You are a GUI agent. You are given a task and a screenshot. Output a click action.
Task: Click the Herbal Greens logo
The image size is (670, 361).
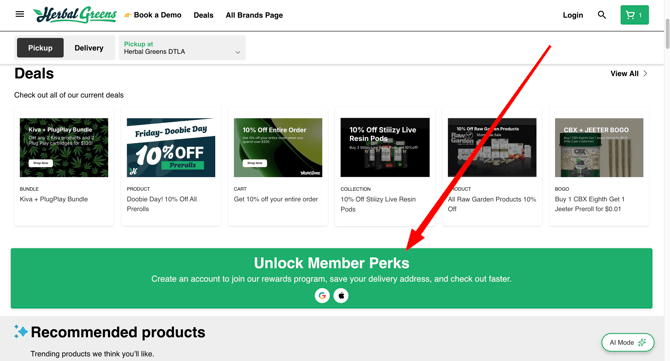coord(75,15)
